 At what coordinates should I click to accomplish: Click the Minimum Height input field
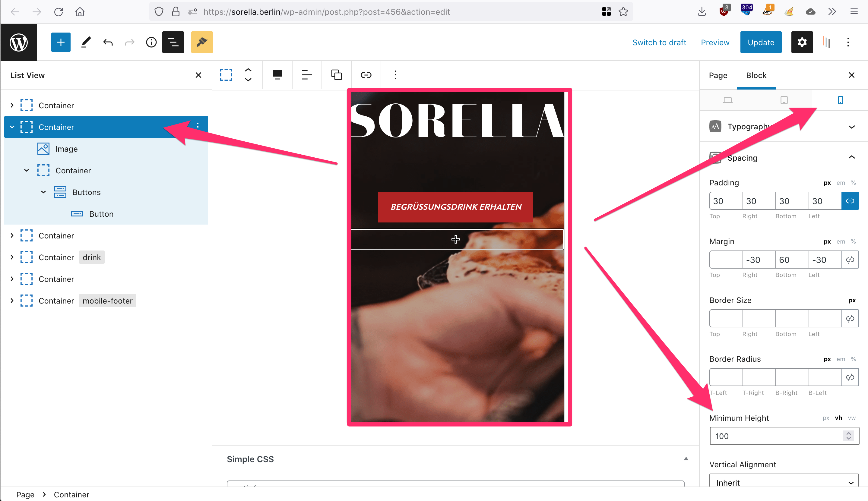point(784,436)
